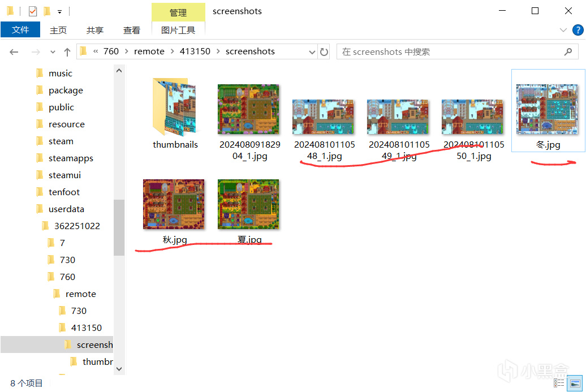
Task: Click the New Folder quick access icon
Action: pos(47,11)
